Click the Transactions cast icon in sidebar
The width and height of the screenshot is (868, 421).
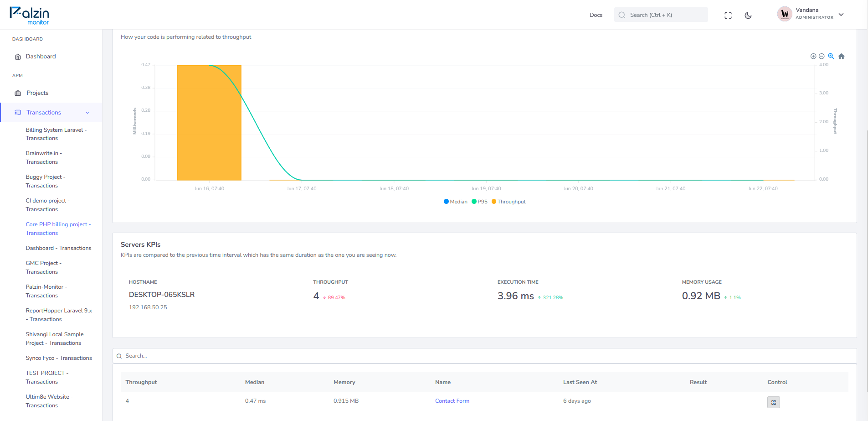[18, 112]
